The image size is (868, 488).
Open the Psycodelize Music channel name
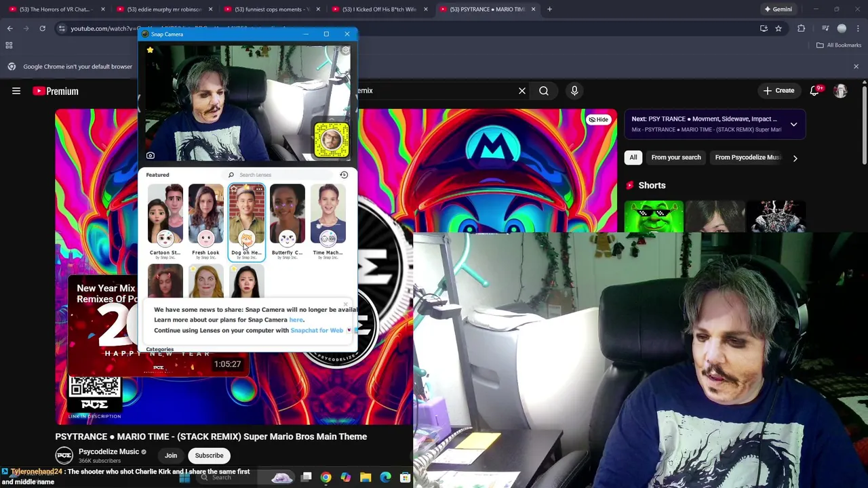coord(108,452)
